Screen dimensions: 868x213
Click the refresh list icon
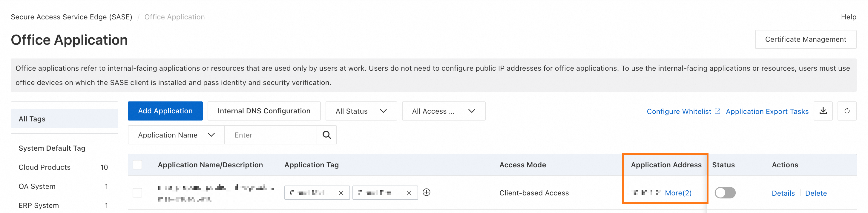847,111
